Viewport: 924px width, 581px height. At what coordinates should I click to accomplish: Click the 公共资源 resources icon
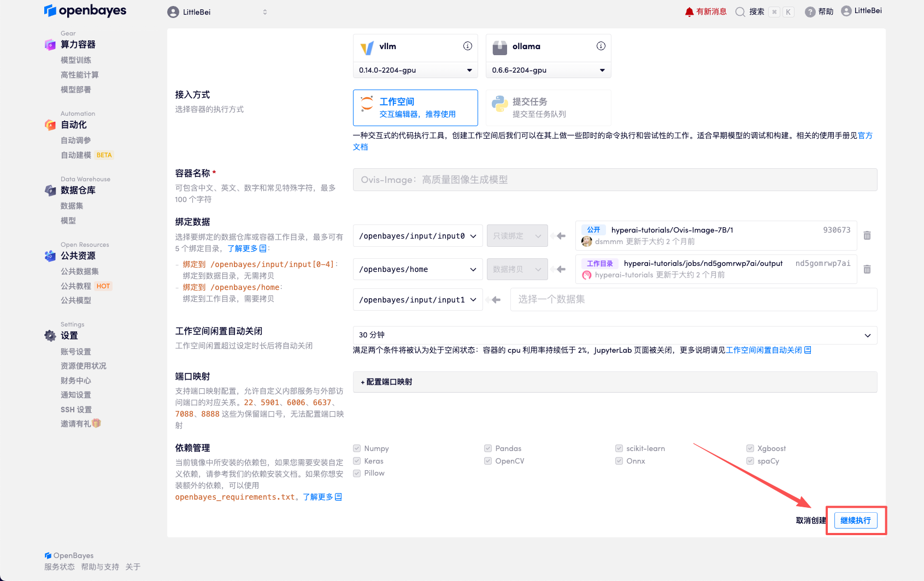(50, 256)
